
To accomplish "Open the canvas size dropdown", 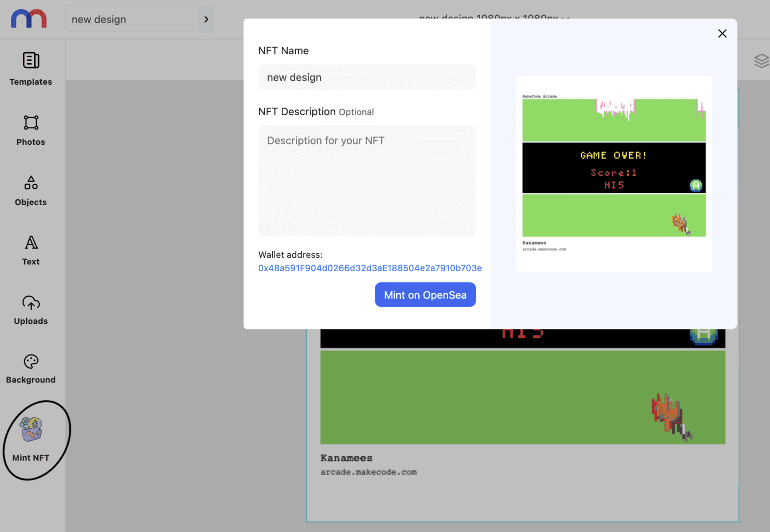I will coord(564,19).
